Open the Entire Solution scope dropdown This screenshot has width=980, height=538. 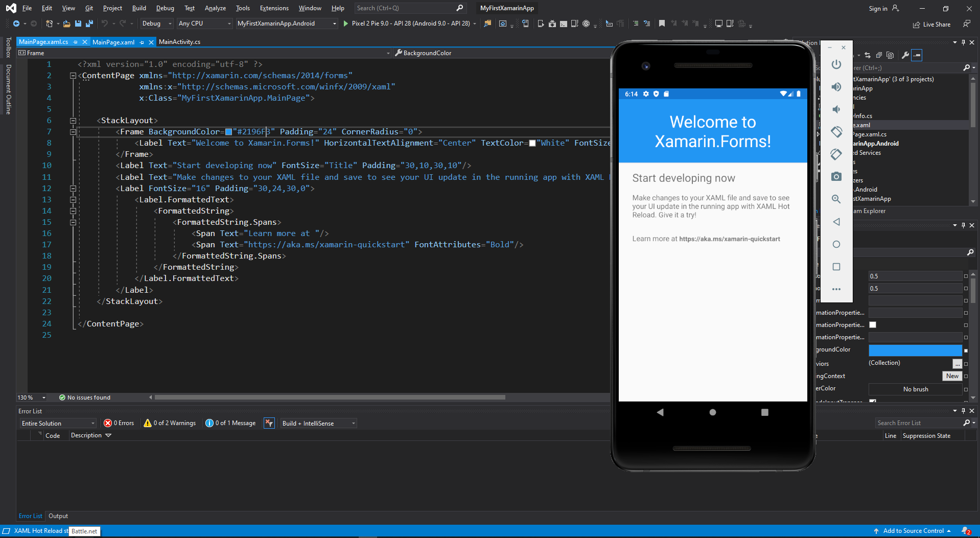(x=58, y=423)
